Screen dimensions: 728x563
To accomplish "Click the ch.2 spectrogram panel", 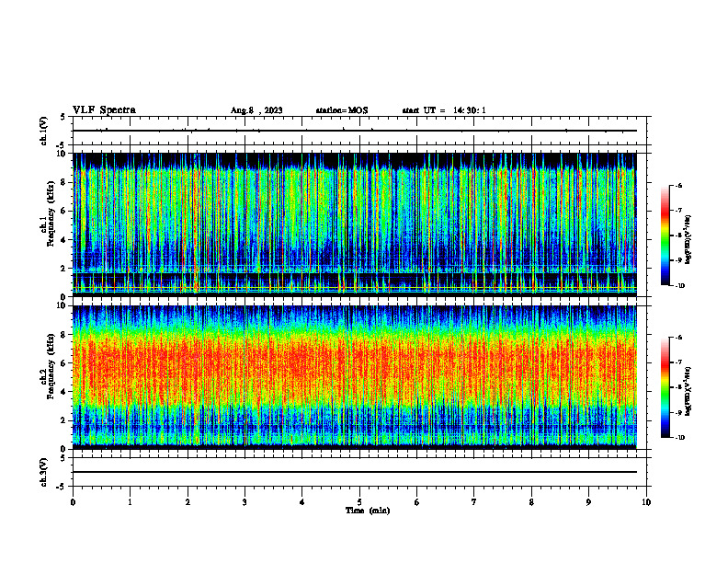I will pos(354,377).
